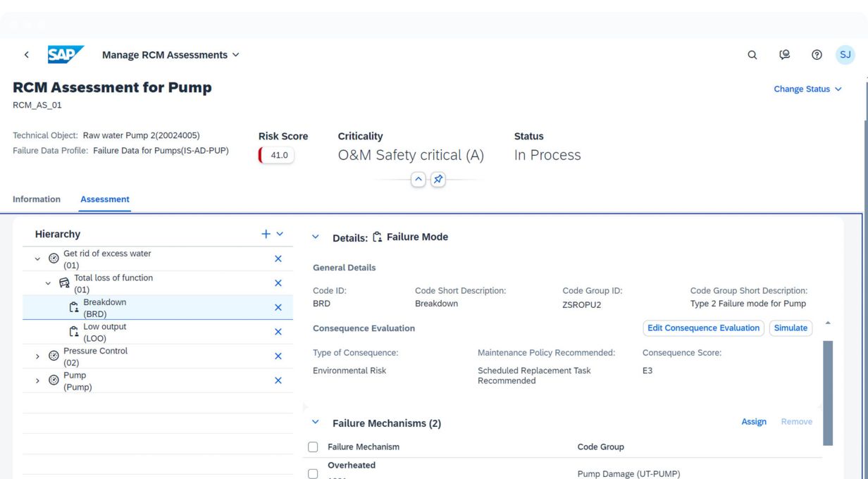
Task: Open the notifications icon in header
Action: coord(784,55)
